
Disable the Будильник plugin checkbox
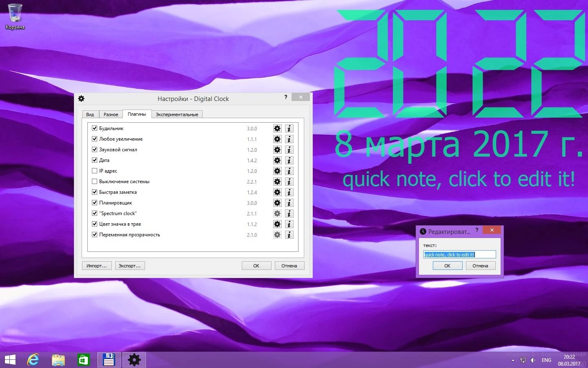click(95, 128)
